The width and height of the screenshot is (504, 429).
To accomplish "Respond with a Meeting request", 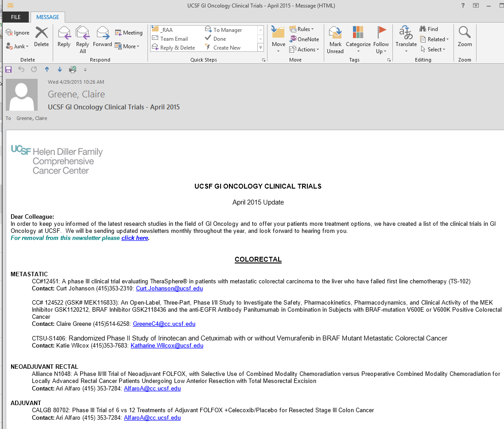I will (129, 33).
